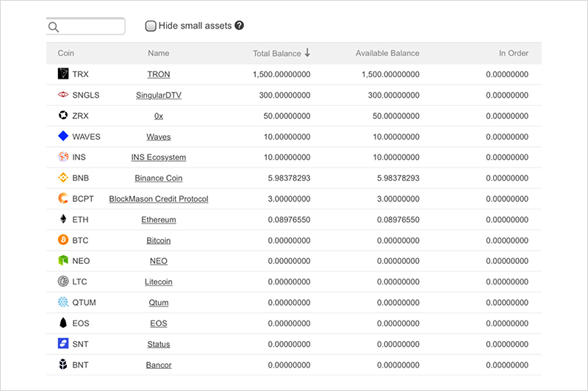Enable Hide small assets checkbox
Screen dimensions: 588x391
pos(151,26)
